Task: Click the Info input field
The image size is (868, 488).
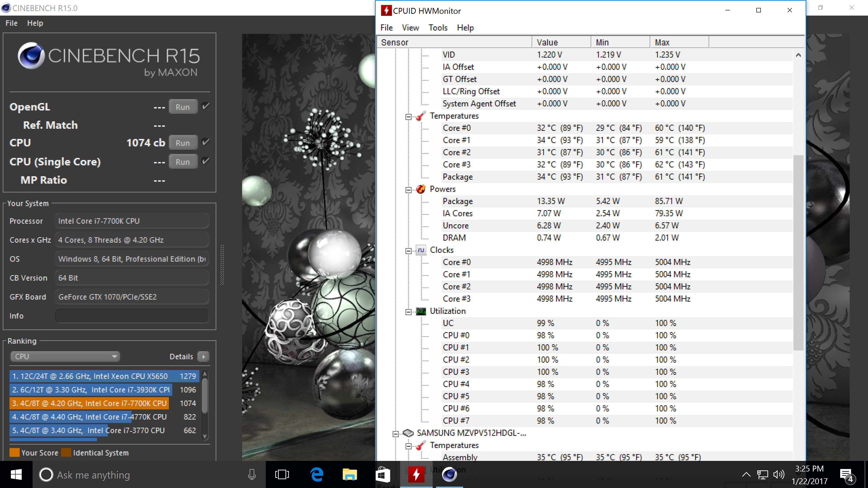Action: [x=132, y=316]
